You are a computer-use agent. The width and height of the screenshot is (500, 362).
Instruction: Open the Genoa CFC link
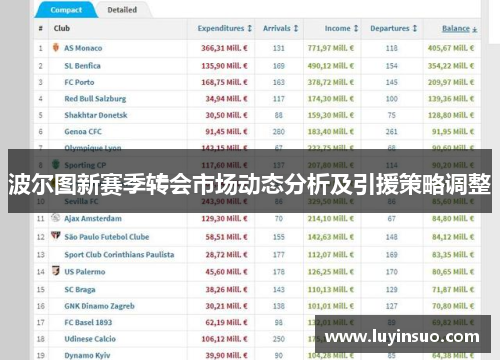pyautogui.click(x=83, y=132)
